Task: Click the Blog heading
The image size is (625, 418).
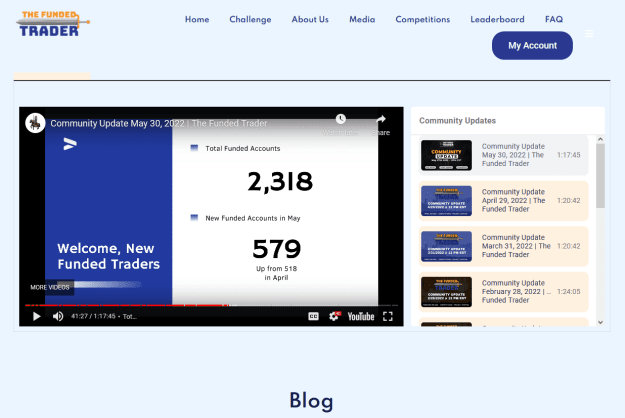Action: click(x=311, y=400)
